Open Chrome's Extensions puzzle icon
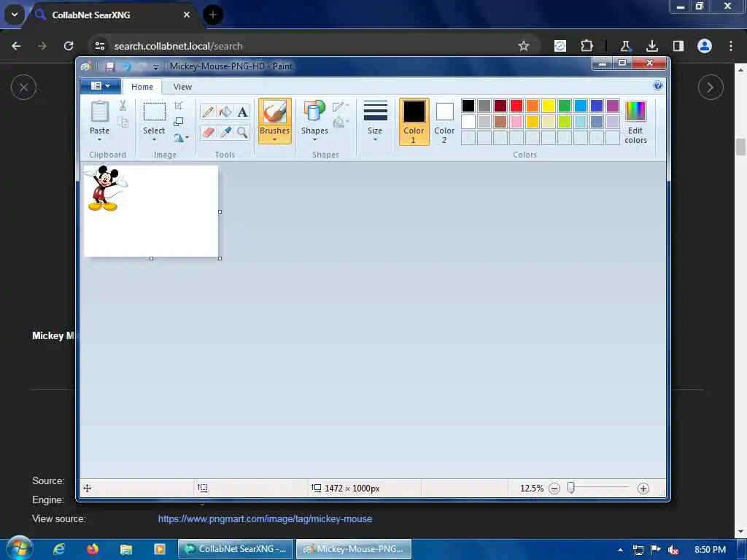Screen dimensions: 747x560 click(587, 46)
